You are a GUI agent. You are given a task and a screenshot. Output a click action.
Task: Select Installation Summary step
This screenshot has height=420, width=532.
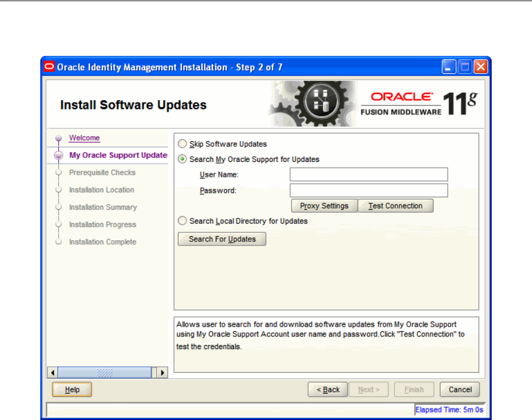[x=103, y=207]
